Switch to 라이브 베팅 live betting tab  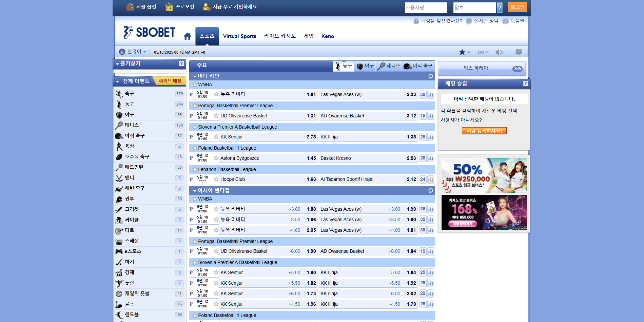click(170, 81)
